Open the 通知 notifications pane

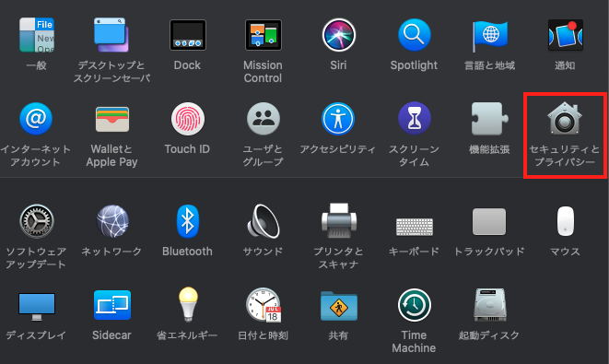[x=565, y=35]
